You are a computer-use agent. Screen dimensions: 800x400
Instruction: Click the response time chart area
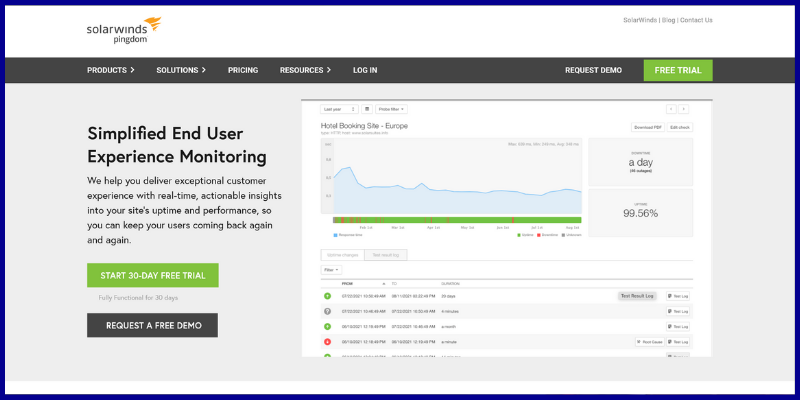pos(452,176)
